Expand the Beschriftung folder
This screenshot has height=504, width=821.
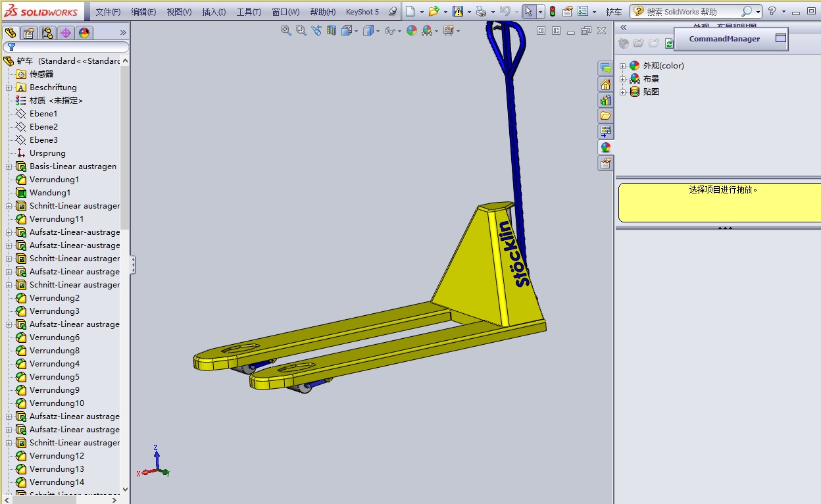click(x=9, y=88)
